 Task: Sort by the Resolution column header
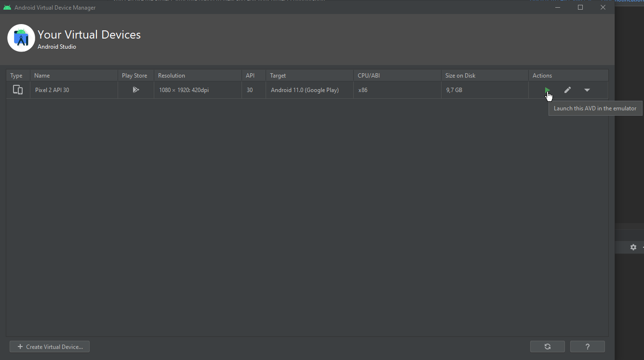[198, 76]
